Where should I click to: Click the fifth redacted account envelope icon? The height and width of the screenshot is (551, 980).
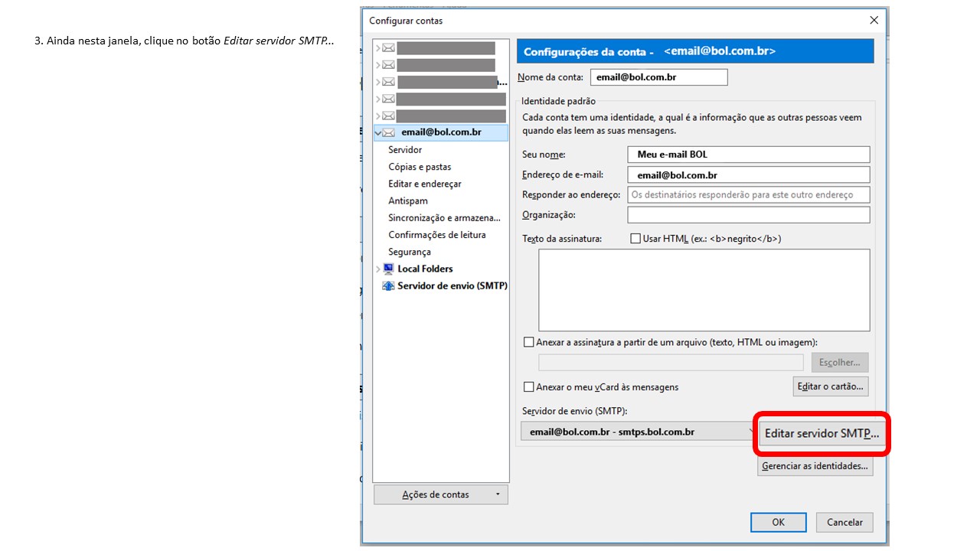tap(389, 116)
